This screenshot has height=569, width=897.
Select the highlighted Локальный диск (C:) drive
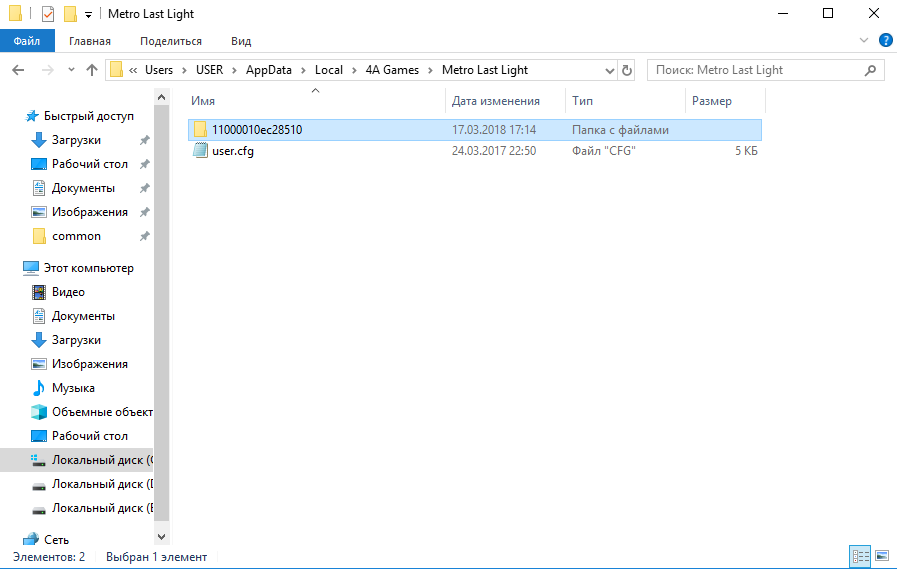77,460
